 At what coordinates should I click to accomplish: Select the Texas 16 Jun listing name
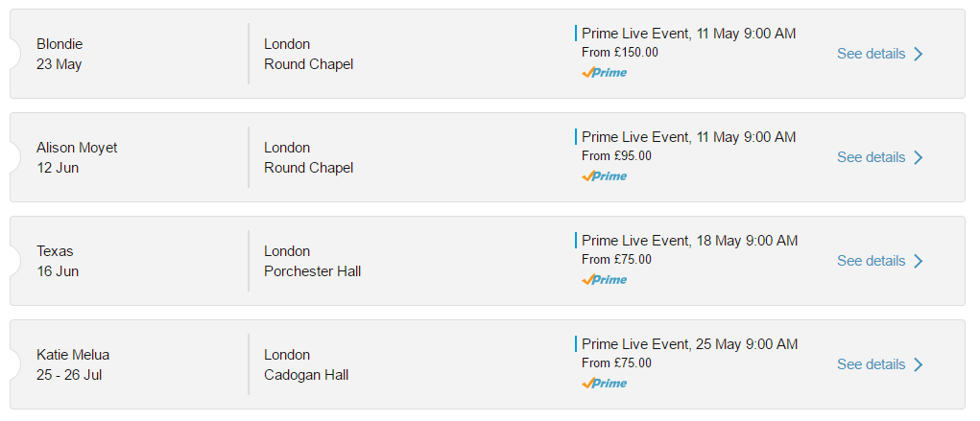pos(55,251)
